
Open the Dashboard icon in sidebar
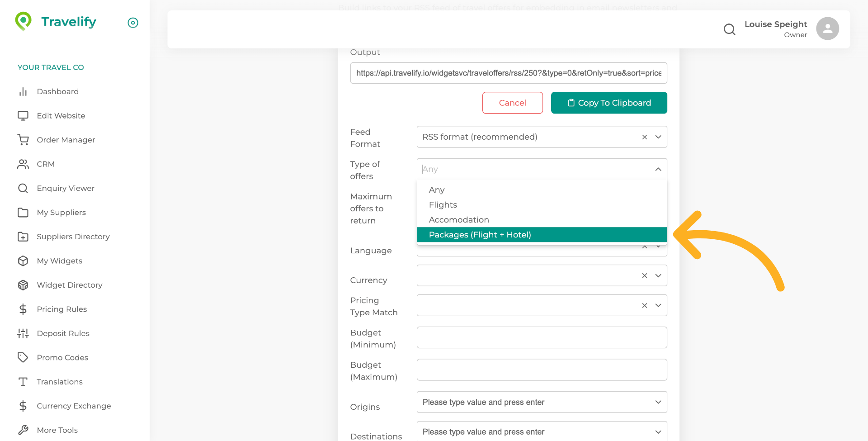[x=23, y=91]
